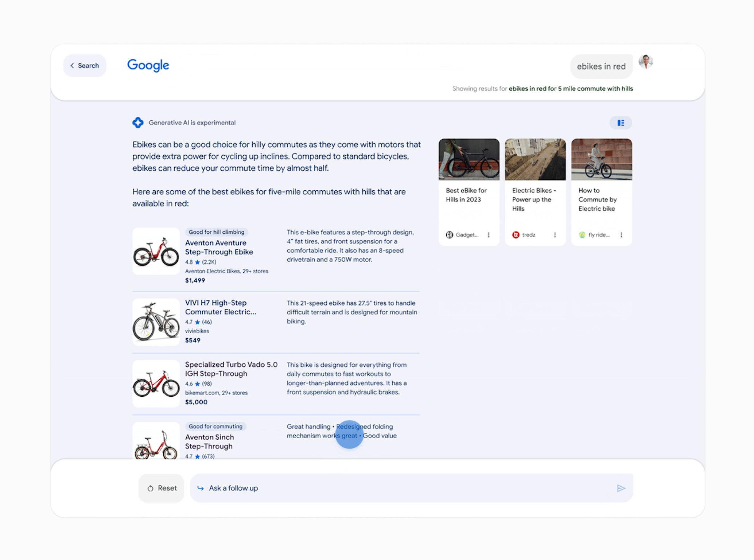Click 'Showing results for' refined query text

click(x=543, y=89)
